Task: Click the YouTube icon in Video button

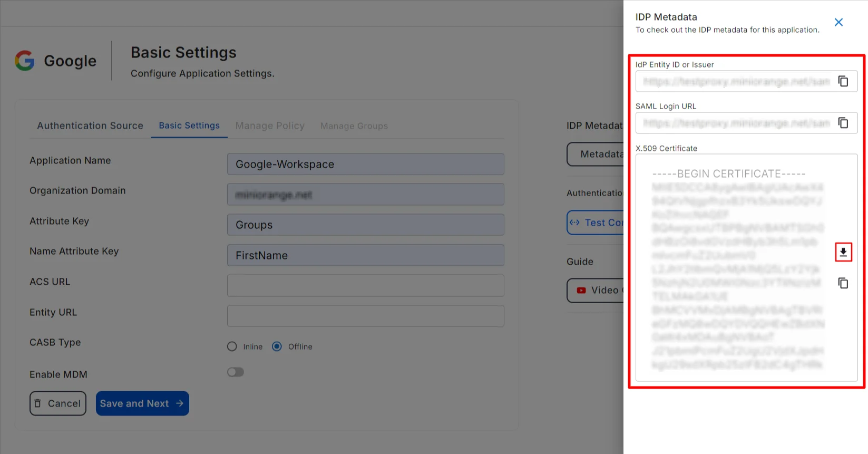Action: coord(581,290)
